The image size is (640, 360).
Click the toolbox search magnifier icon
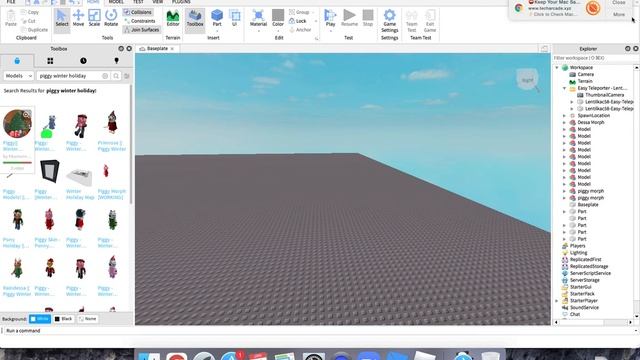(x=116, y=76)
